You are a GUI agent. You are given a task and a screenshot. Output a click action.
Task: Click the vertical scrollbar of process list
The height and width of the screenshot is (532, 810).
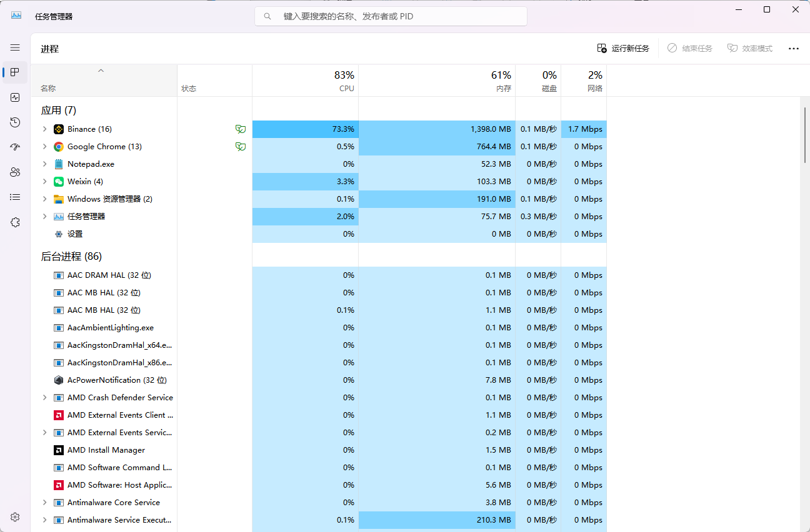pos(804,134)
